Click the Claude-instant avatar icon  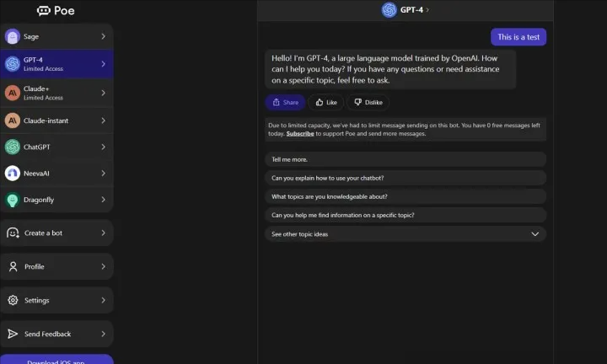[13, 120]
